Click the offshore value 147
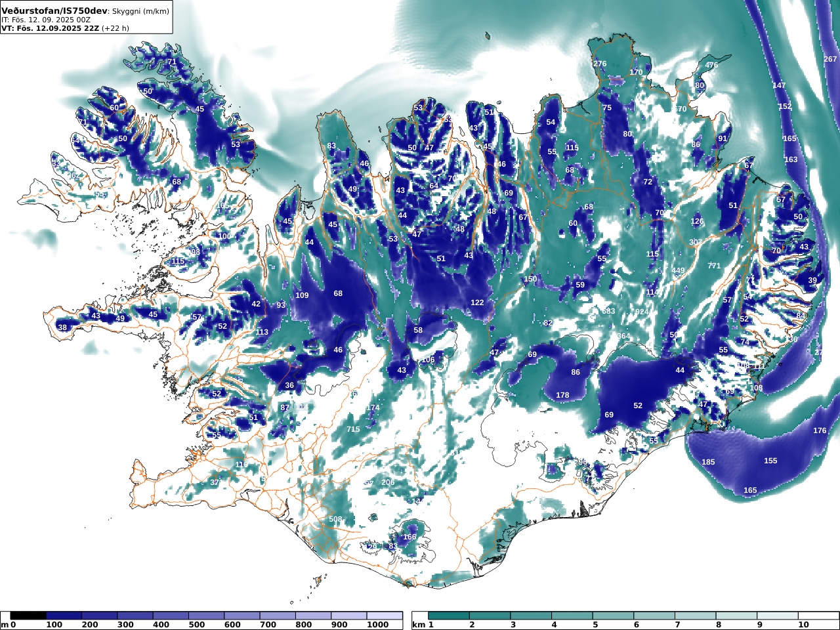 point(779,86)
